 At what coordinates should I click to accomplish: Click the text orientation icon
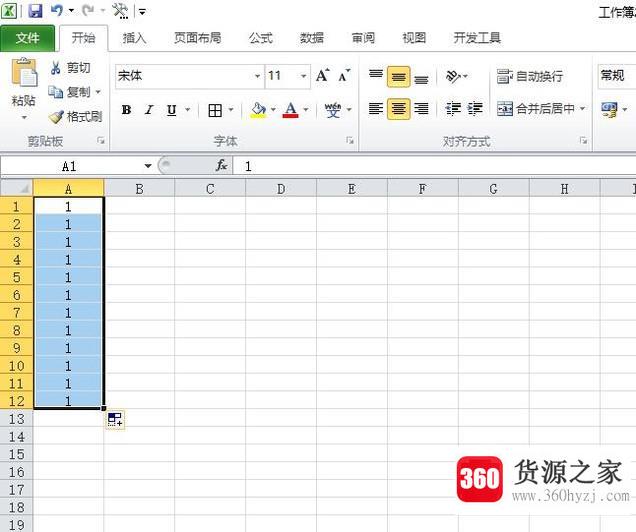[453, 76]
